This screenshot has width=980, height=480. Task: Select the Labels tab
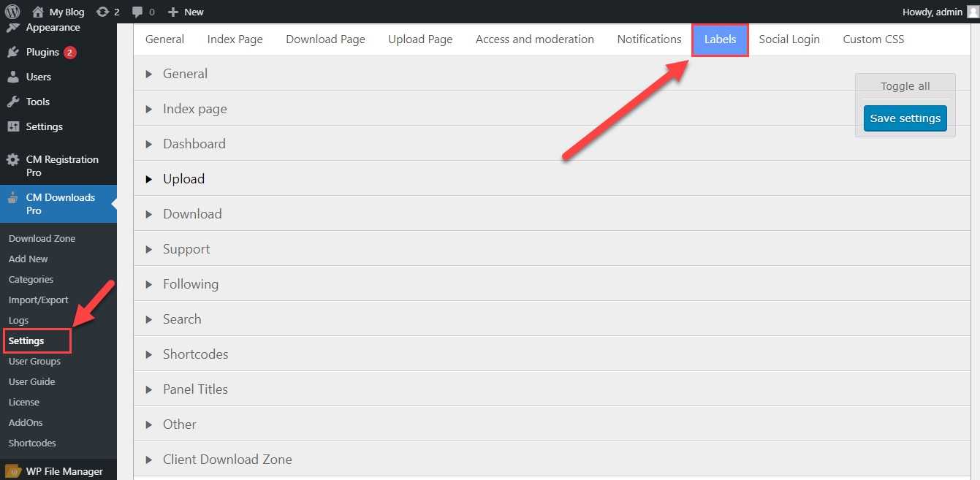coord(720,39)
